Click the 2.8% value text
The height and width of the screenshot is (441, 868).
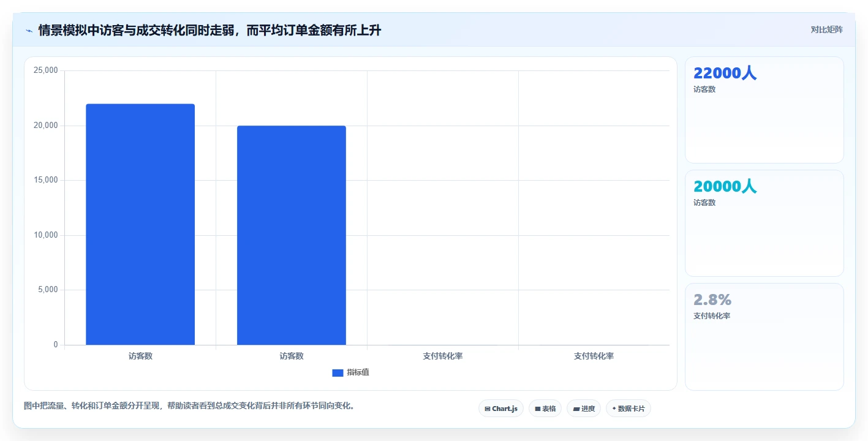(712, 300)
